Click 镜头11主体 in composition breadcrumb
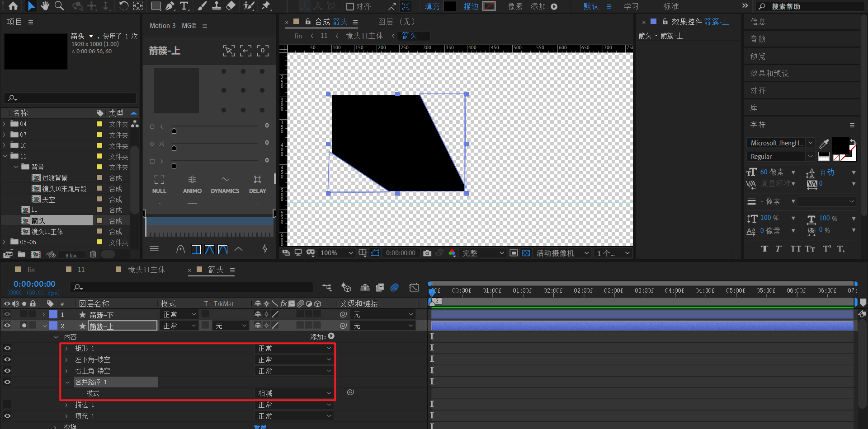The height and width of the screenshot is (429, 868). 364,36
